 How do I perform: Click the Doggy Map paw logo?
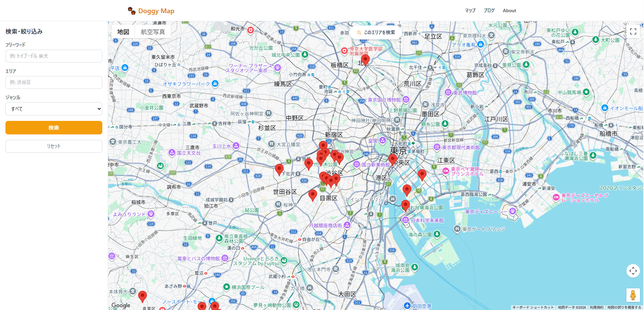[132, 11]
